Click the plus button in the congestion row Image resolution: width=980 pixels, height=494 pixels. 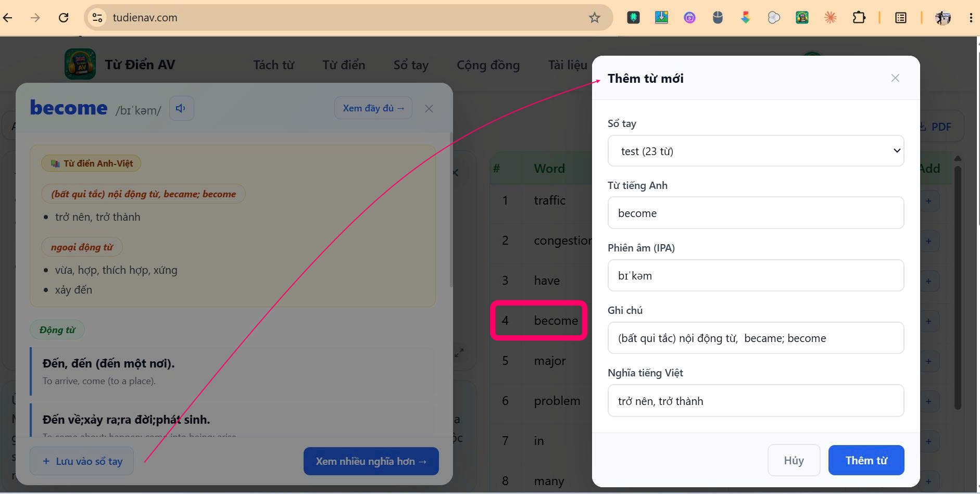pos(928,241)
